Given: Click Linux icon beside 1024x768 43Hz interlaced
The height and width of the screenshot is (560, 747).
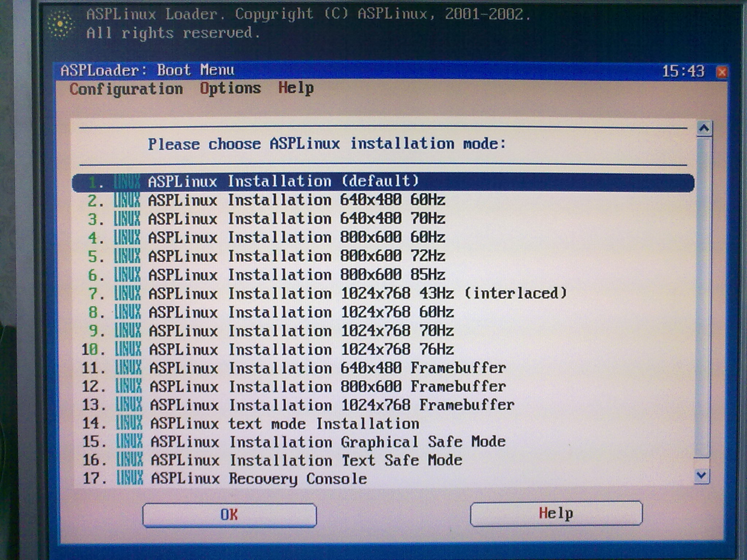Looking at the screenshot, I should [x=127, y=293].
